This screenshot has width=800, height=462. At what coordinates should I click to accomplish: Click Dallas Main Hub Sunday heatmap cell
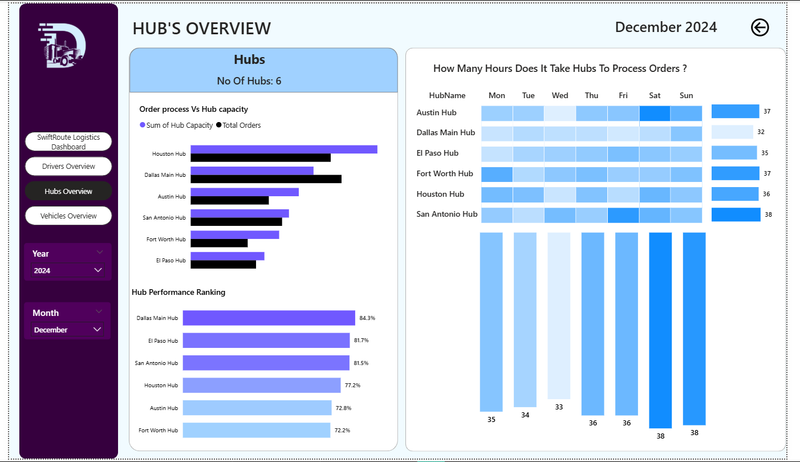[686, 134]
